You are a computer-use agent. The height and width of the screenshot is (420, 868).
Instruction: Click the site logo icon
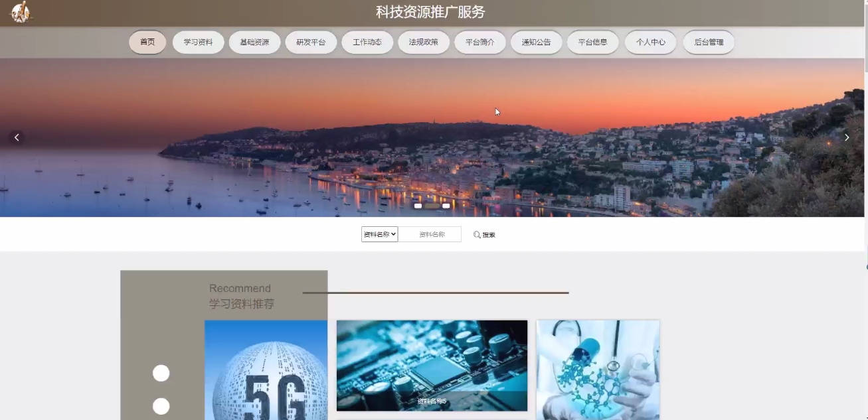click(21, 12)
